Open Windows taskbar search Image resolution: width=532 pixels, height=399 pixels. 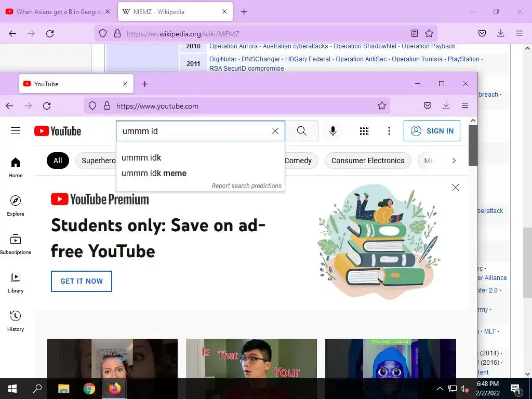point(37,389)
